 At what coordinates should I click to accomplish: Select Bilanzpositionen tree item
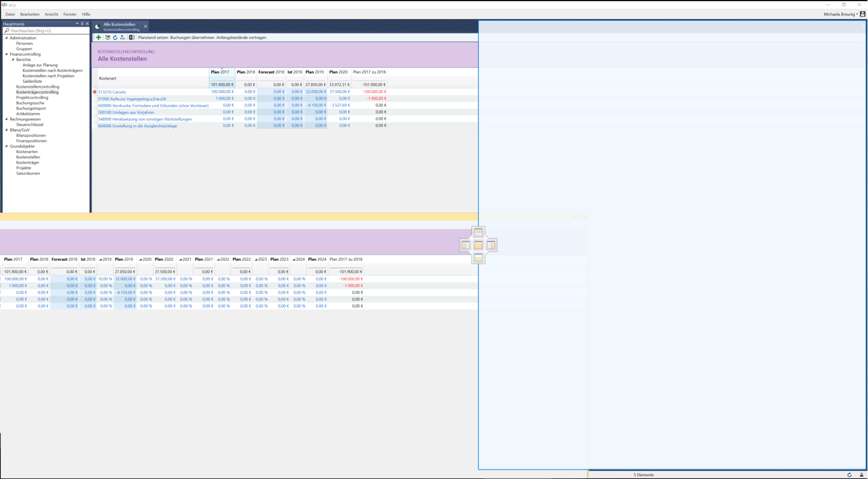tap(31, 135)
